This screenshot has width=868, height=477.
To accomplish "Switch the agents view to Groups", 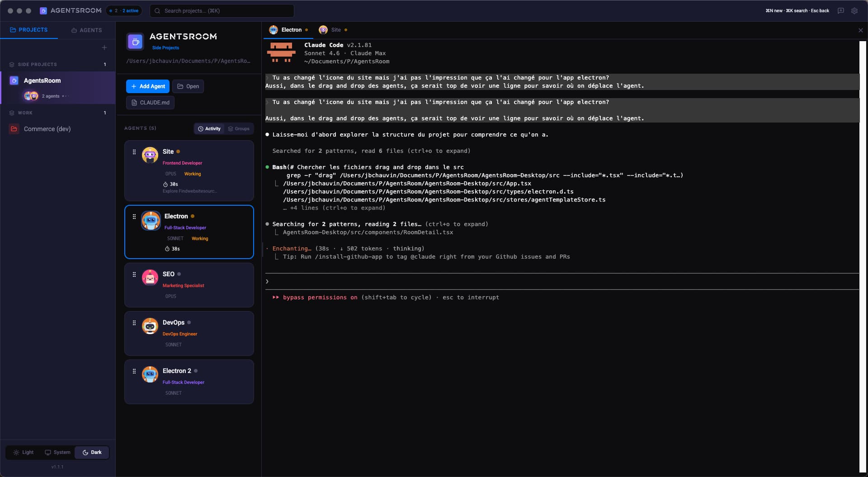I will [x=239, y=128].
